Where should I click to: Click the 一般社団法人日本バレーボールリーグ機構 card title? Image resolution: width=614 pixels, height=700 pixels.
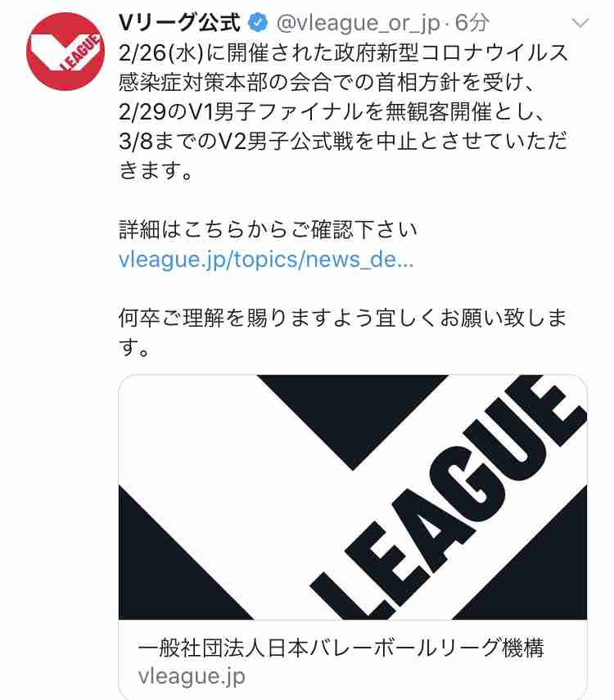341,648
